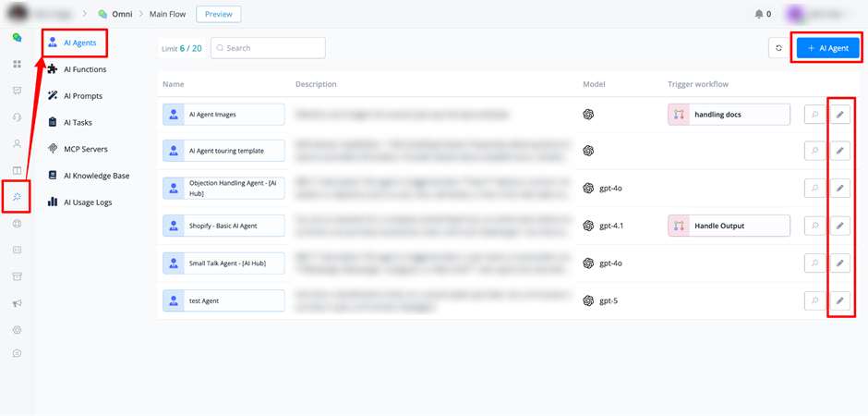Edit Small Talk Agent with pencil icon
This screenshot has height=416, width=868.
[839, 263]
